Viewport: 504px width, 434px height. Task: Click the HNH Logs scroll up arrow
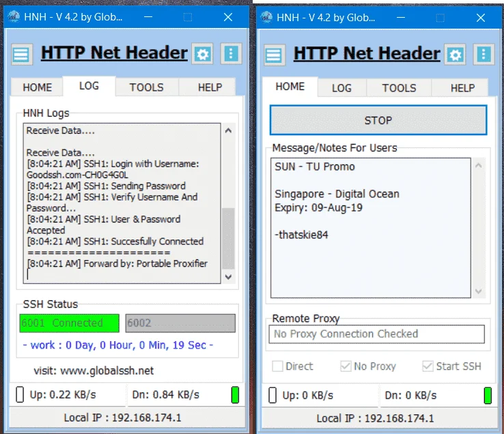228,130
